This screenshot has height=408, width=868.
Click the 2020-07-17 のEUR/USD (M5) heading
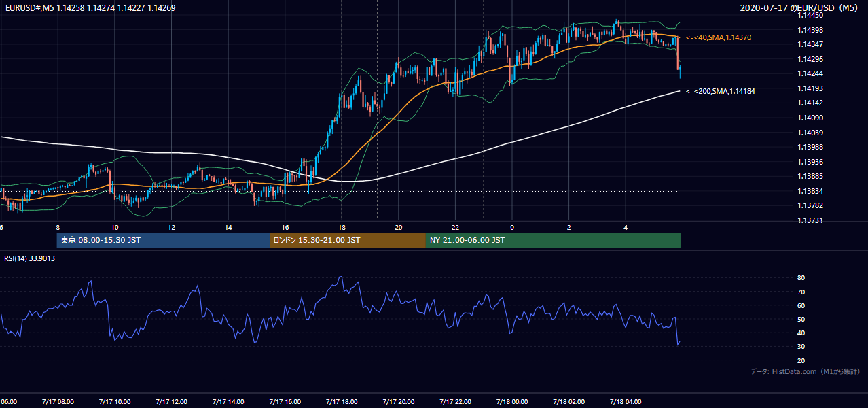(x=800, y=7)
